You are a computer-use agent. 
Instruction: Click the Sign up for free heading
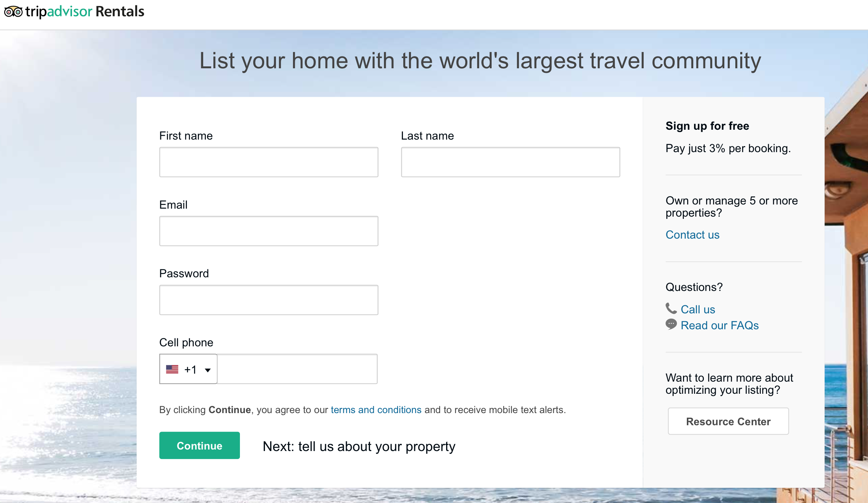(707, 126)
